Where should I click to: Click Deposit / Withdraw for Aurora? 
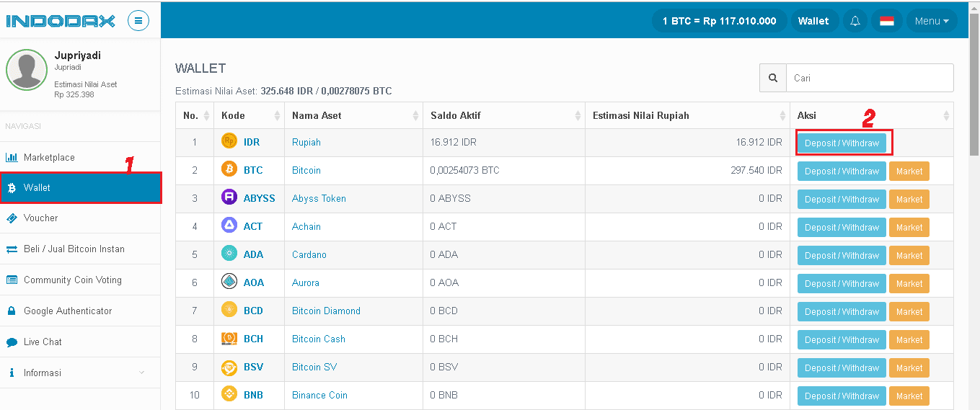(842, 283)
